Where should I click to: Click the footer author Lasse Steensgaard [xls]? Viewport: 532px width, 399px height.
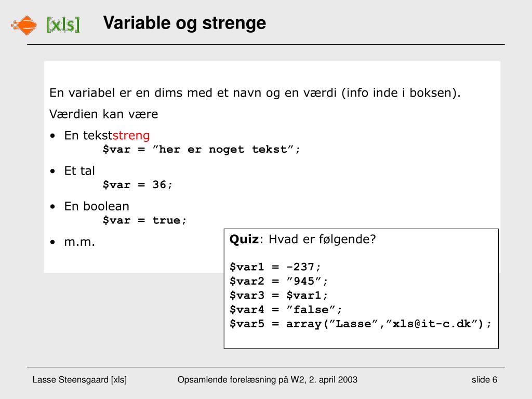tap(79, 380)
